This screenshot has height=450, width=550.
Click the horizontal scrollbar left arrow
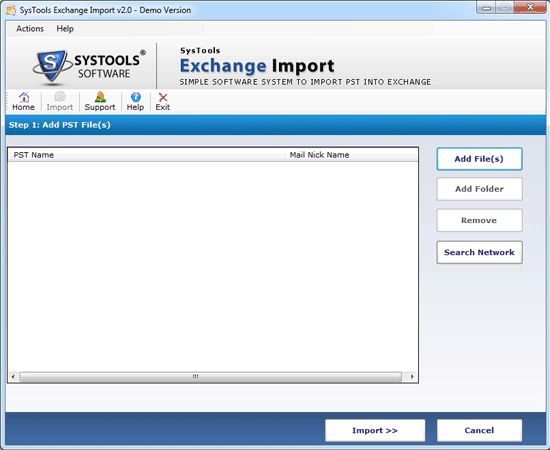13,377
